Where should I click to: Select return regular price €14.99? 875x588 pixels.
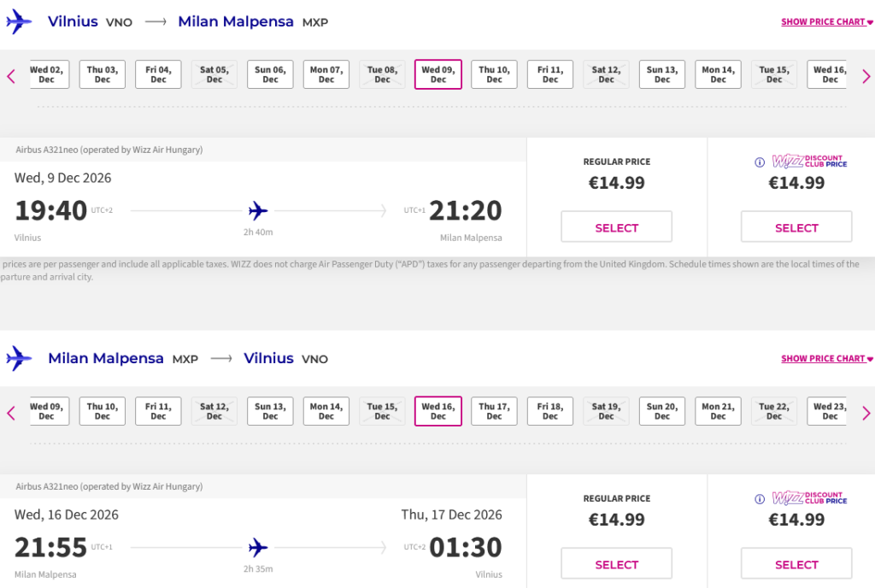[617, 563]
